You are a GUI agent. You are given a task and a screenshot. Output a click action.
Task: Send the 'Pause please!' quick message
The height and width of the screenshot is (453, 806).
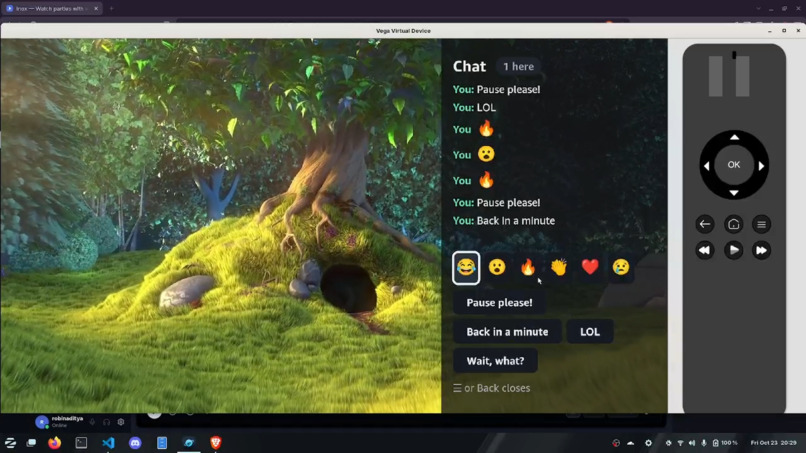[x=500, y=302]
